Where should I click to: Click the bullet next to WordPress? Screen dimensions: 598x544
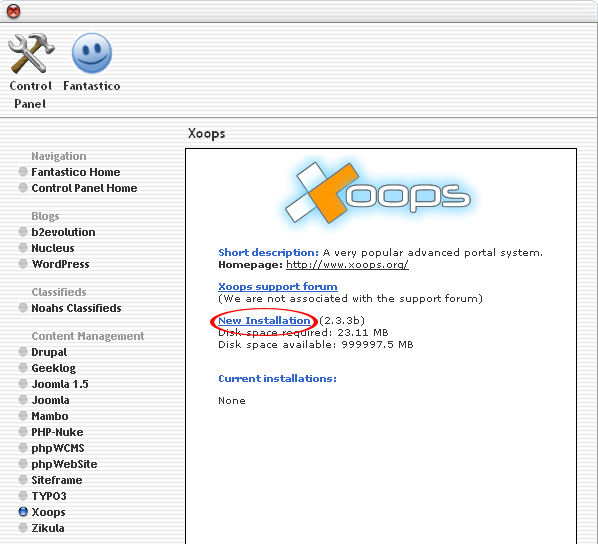click(23, 264)
